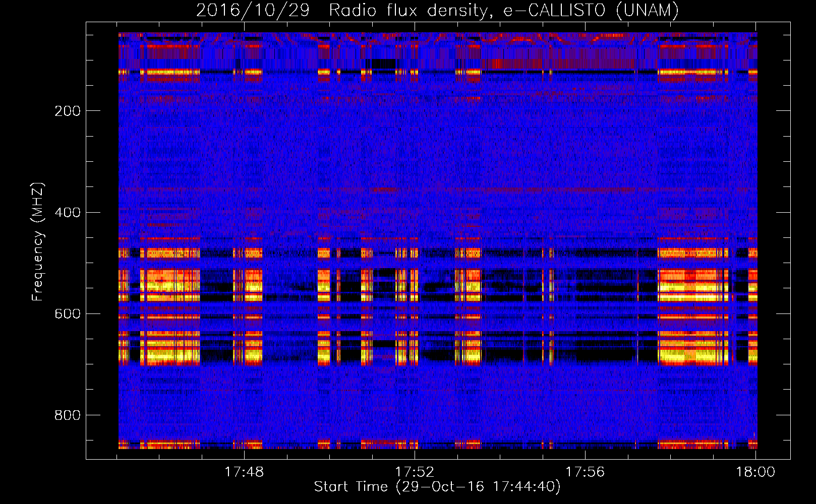Click the 800 frequency tick label

(68, 415)
